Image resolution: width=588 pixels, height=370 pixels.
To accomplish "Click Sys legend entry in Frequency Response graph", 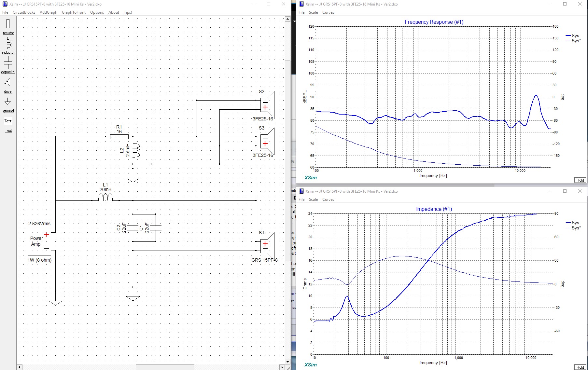I will 573,35.
